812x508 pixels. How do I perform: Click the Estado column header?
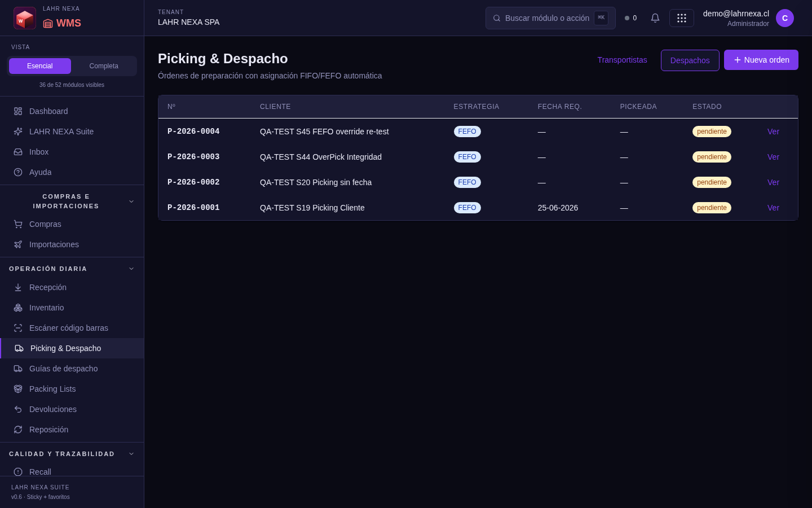point(707,107)
